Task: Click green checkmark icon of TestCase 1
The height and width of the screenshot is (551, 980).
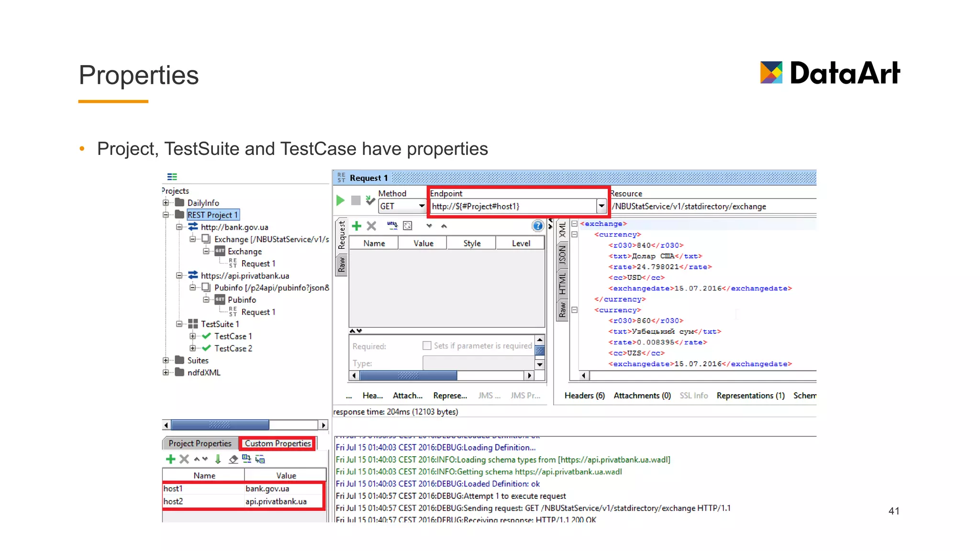Action: pos(206,336)
